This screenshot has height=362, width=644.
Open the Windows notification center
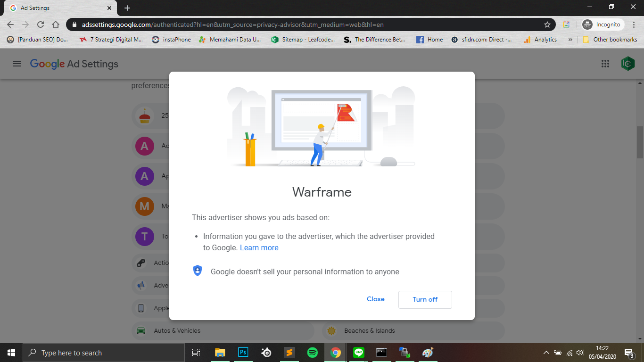(x=629, y=353)
